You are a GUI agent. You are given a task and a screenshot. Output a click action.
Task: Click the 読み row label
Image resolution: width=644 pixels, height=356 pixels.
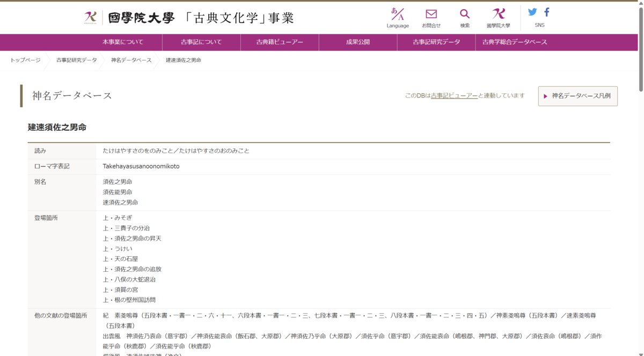40,151
